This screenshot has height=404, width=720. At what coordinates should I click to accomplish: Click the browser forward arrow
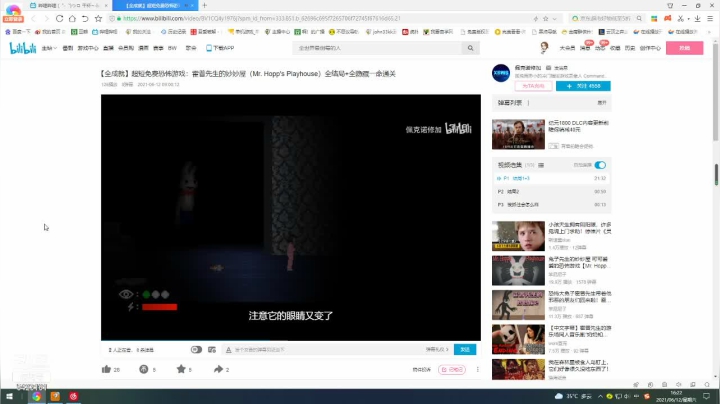(46, 19)
